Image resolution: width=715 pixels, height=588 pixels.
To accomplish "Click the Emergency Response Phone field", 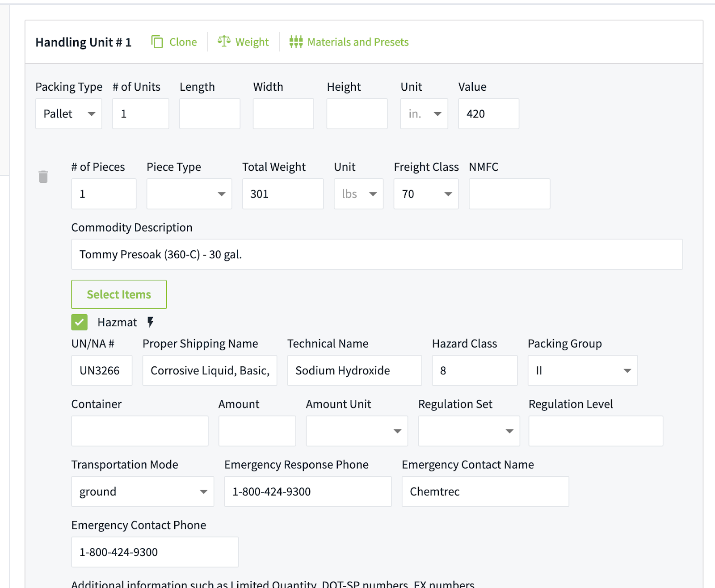I will coord(307,491).
